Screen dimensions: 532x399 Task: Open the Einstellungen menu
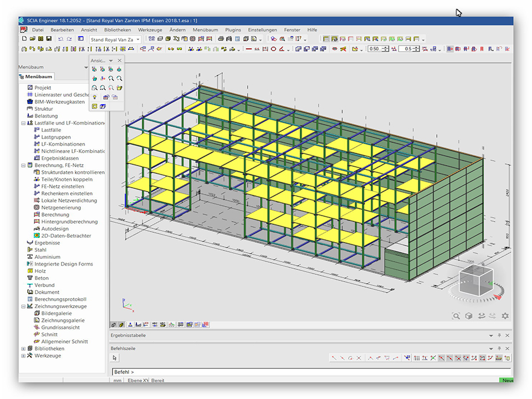pos(262,30)
